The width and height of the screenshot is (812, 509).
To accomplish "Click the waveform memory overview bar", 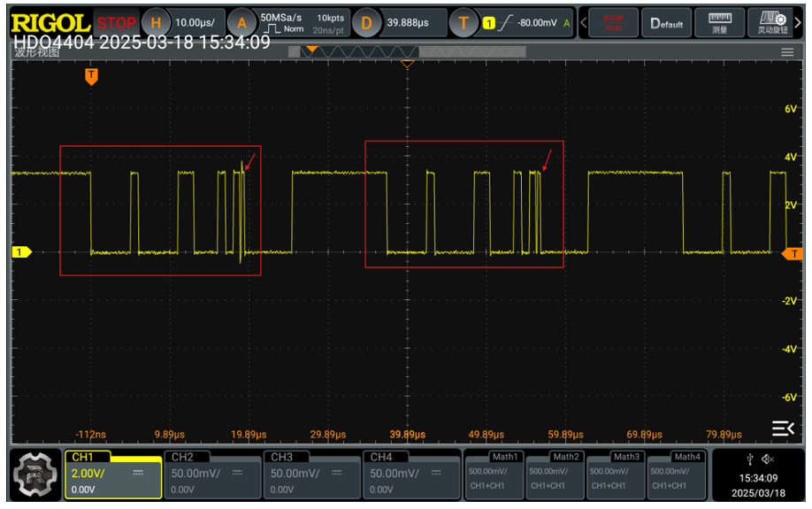I will pos(407,51).
